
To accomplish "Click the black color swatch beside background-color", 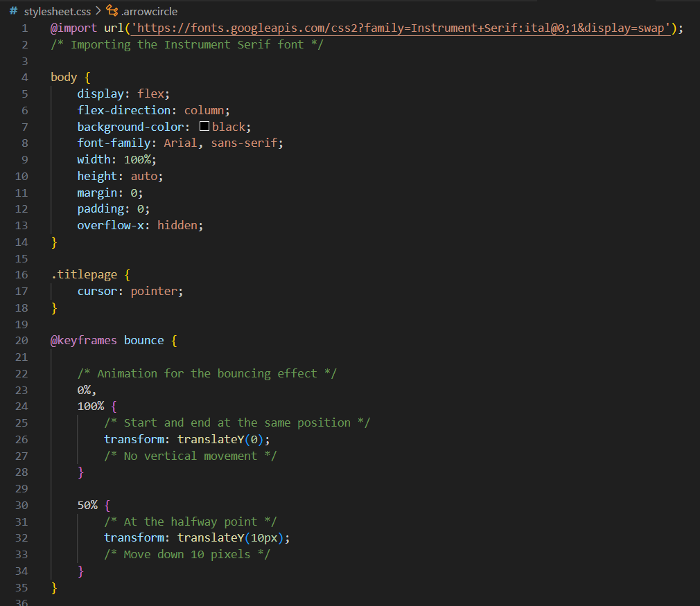I will 204,126.
